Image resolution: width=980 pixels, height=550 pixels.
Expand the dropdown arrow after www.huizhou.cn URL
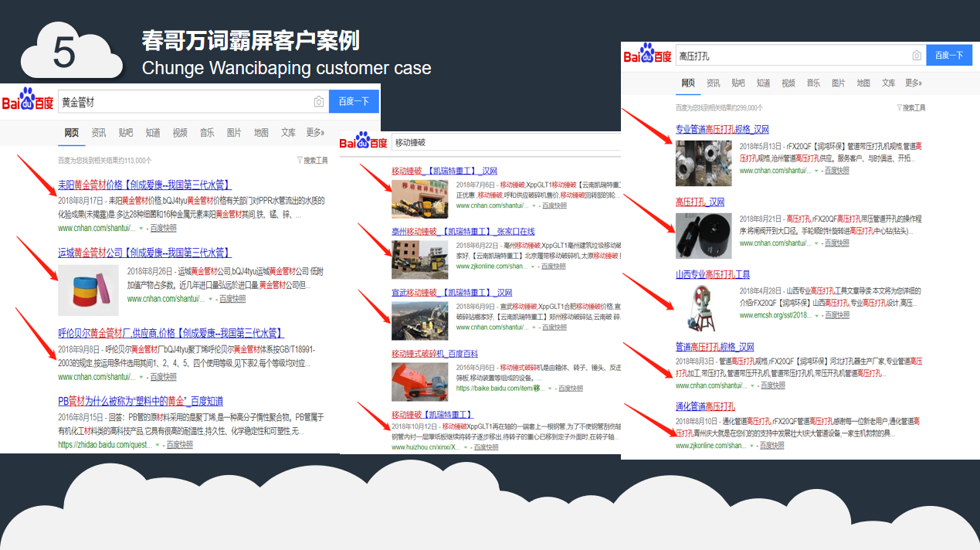(x=466, y=448)
